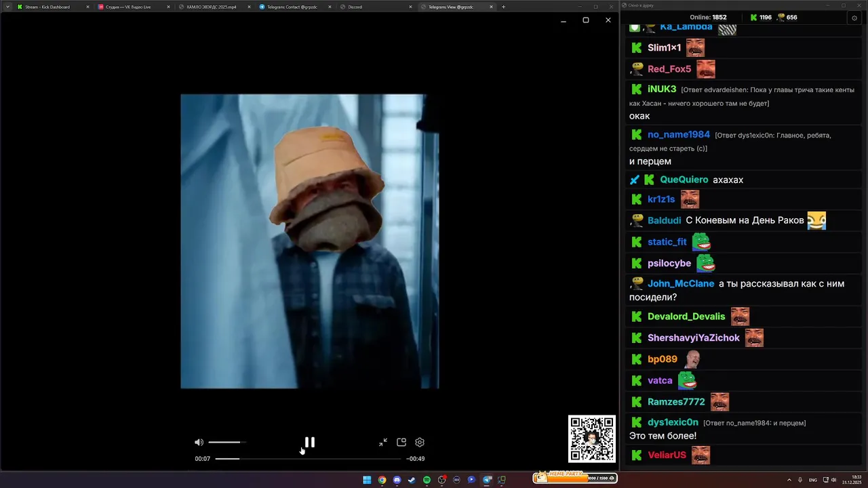Click username bp089 in chat
This screenshot has height=488, width=868.
(663, 359)
